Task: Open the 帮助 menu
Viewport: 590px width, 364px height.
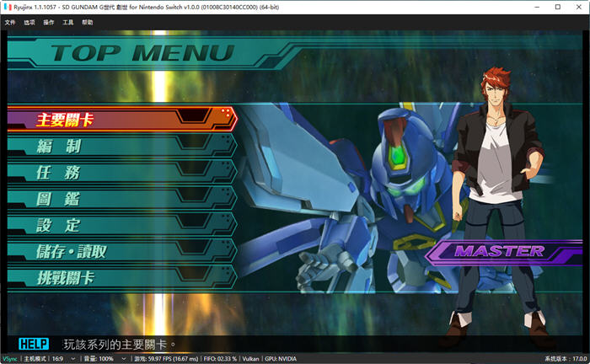Action: pos(88,22)
